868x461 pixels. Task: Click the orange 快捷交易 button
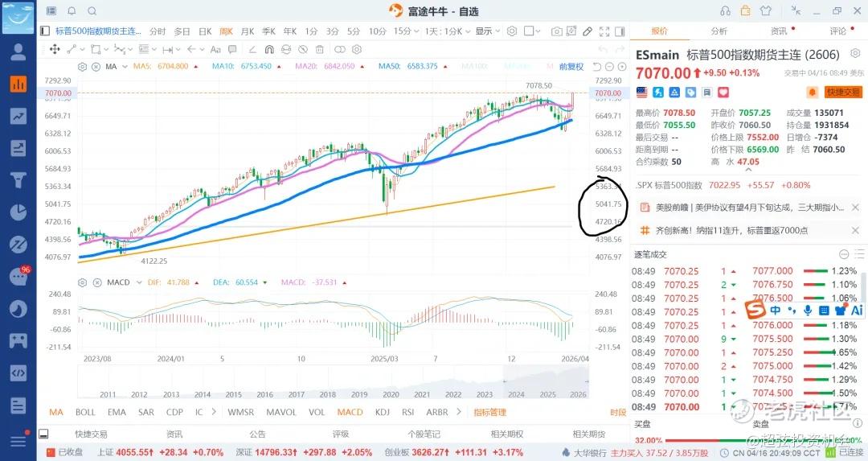click(x=843, y=92)
